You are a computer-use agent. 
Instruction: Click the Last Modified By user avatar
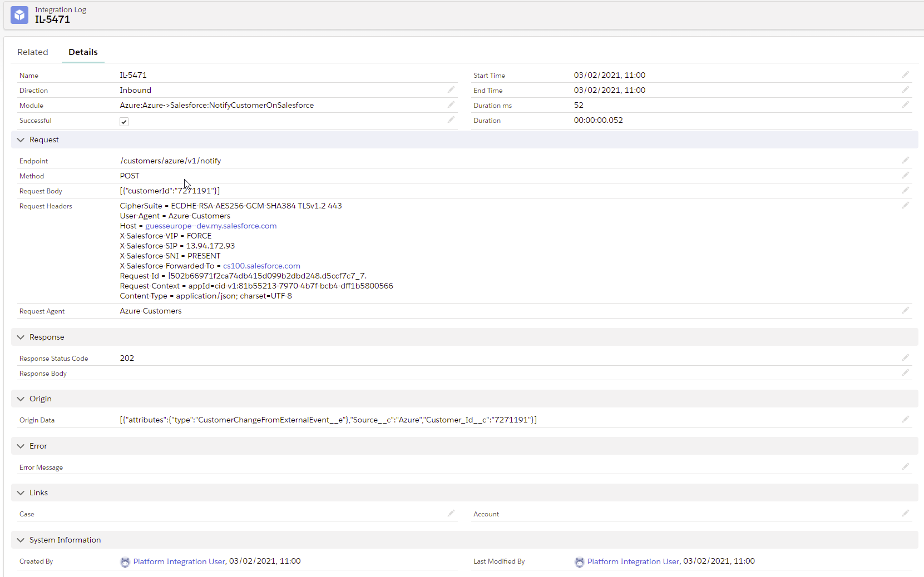click(580, 562)
